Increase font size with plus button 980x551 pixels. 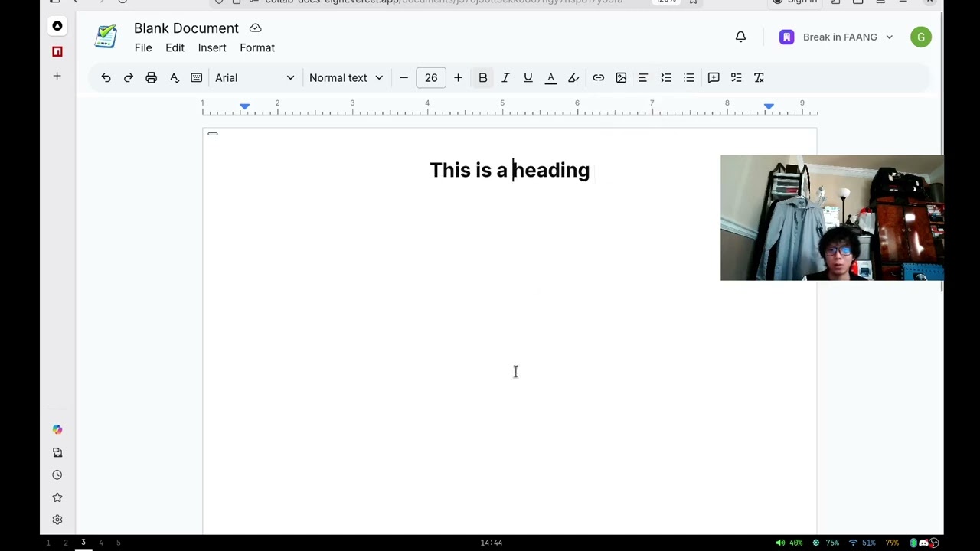coord(458,77)
